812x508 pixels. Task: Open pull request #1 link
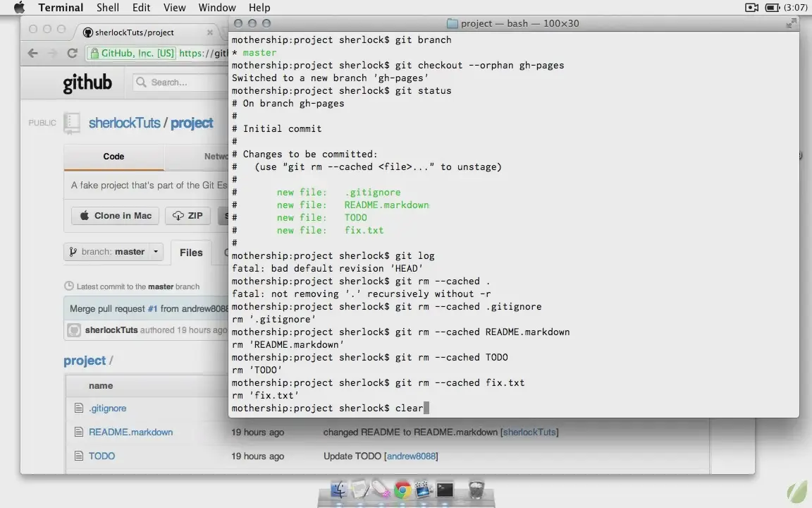point(152,308)
